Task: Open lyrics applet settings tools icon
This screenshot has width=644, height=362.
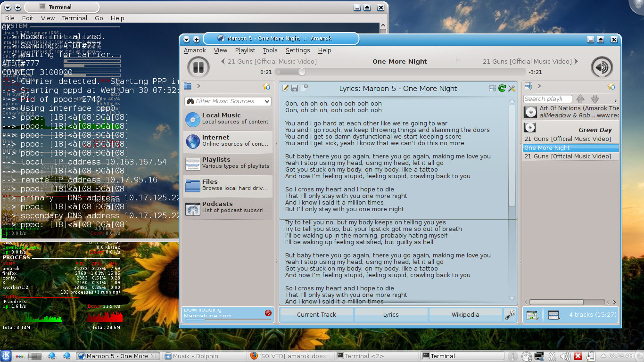Action: click(x=512, y=88)
